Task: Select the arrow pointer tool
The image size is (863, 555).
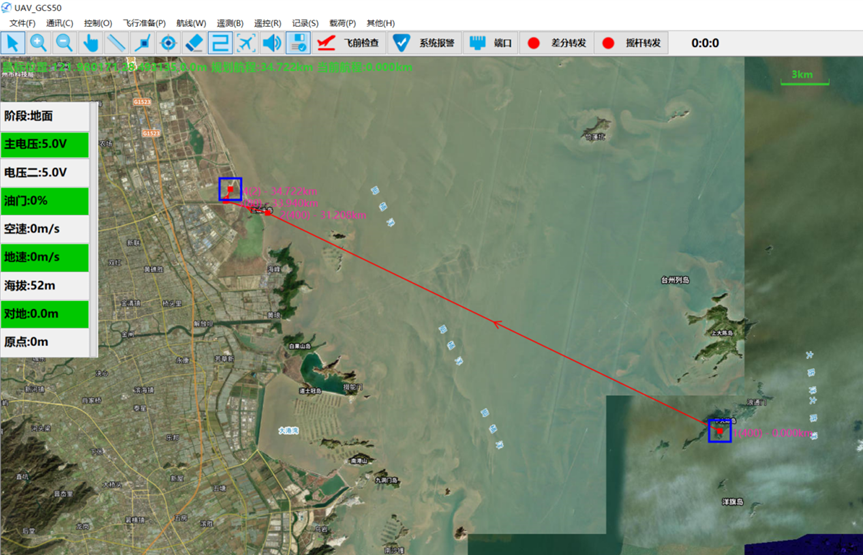Action: point(13,43)
